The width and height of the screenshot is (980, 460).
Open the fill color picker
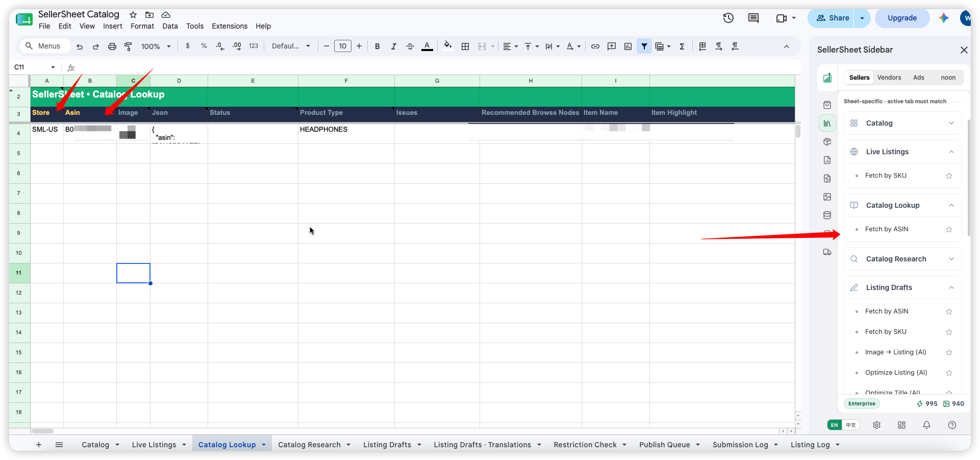click(x=448, y=46)
